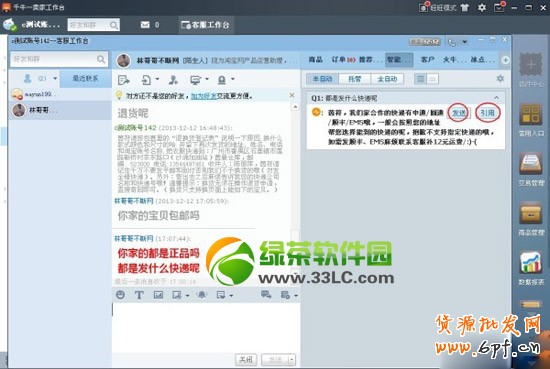Viewport: 550px width, 369px height.
Task: Click the 发送 button below message box
Action: point(275,360)
